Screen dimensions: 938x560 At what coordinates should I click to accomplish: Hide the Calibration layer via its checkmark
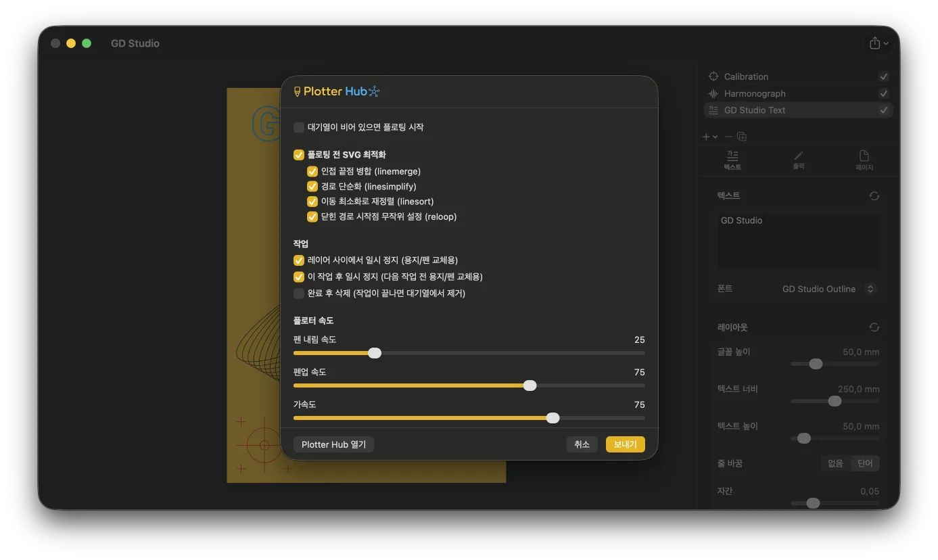click(884, 76)
